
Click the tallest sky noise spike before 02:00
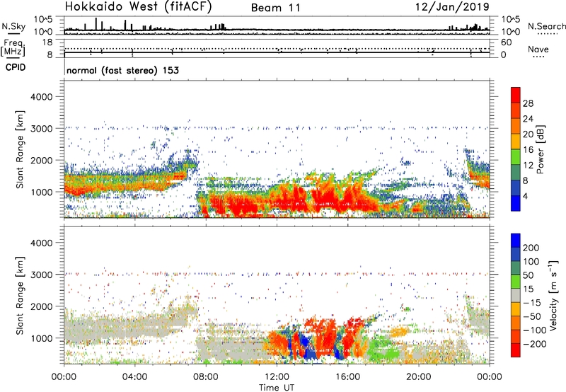tap(96, 24)
